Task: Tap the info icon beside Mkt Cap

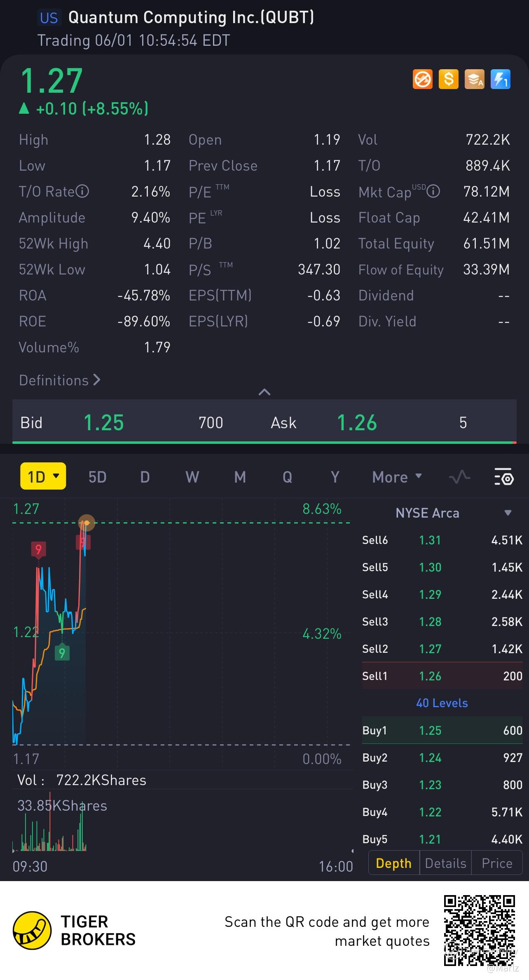Action: [x=433, y=191]
